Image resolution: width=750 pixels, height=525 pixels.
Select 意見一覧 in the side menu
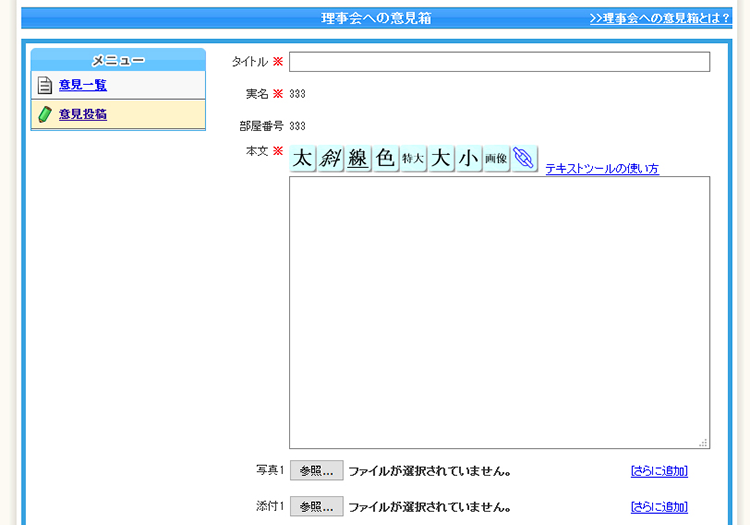tap(82, 85)
